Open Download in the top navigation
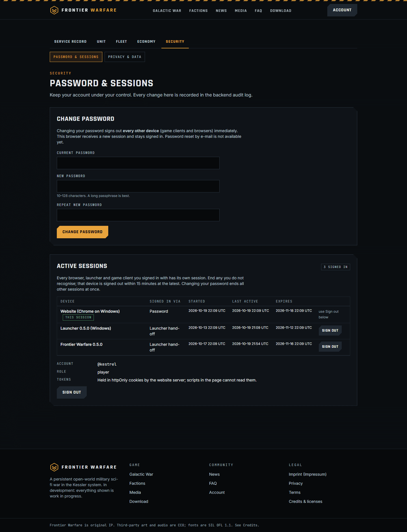 click(x=281, y=11)
